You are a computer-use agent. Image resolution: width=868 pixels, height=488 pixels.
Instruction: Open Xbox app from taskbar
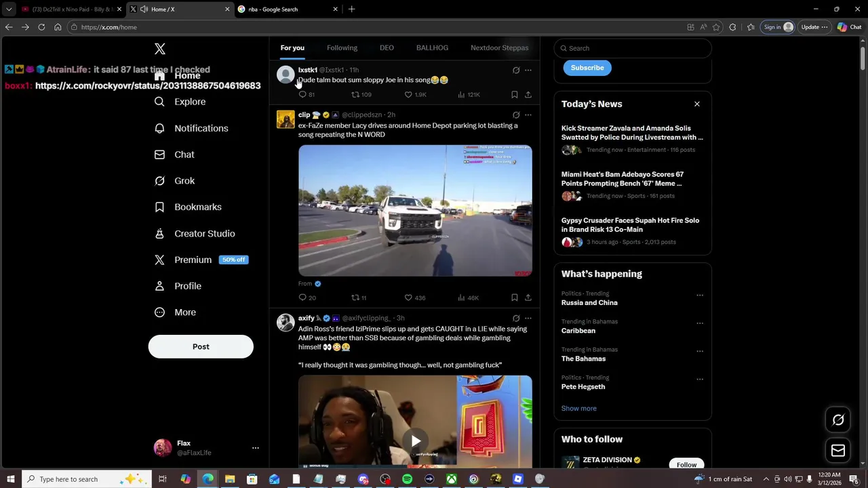tap(451, 479)
